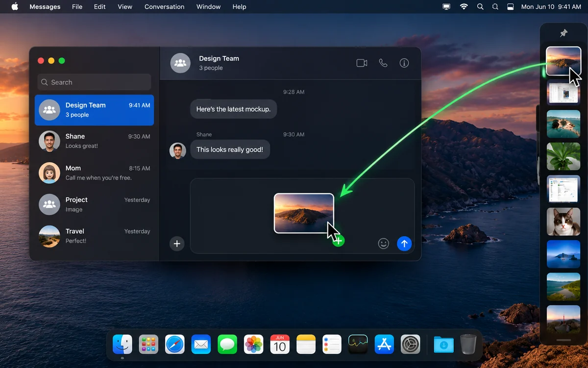Start a video call with Design Team

click(362, 63)
